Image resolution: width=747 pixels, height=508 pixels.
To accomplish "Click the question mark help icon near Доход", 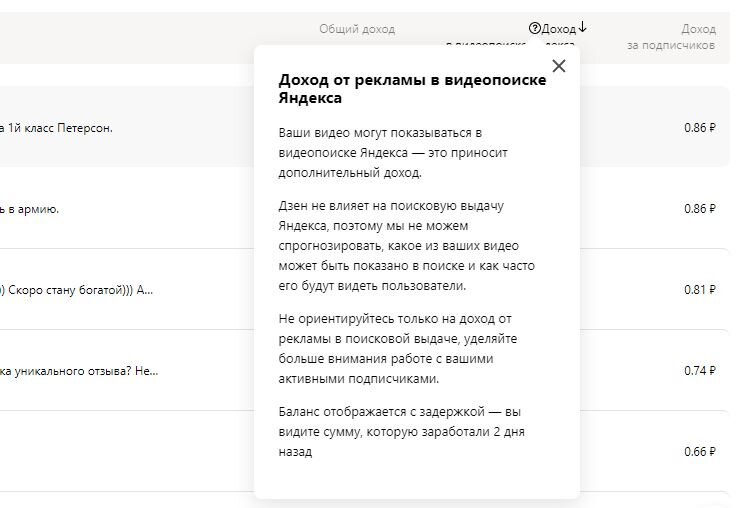I will tap(535, 28).
